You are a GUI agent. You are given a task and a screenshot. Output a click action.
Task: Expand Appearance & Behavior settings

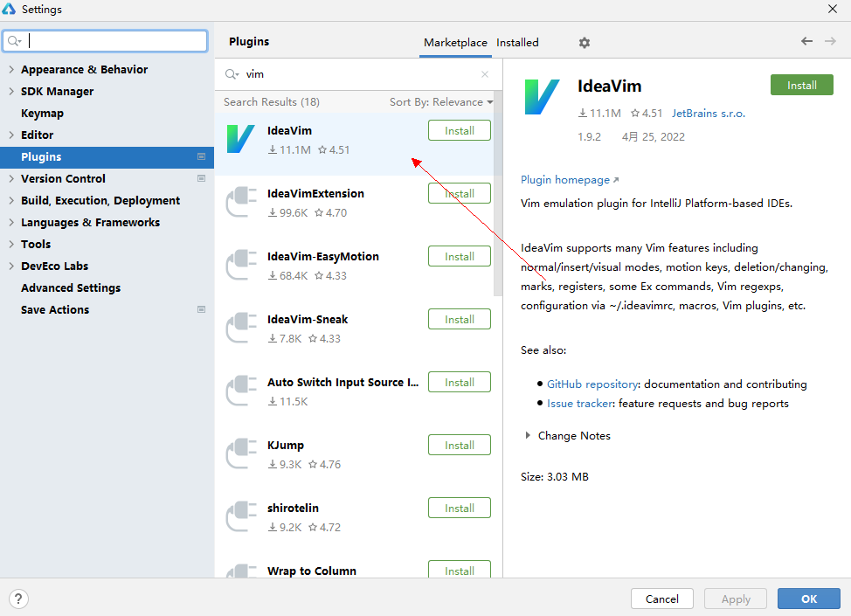(x=11, y=70)
